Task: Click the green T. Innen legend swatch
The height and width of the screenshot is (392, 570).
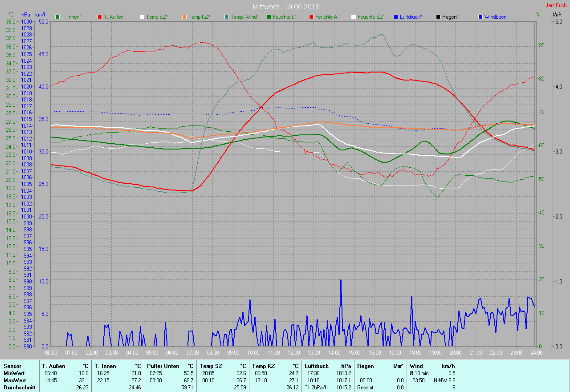Action: click(x=57, y=17)
